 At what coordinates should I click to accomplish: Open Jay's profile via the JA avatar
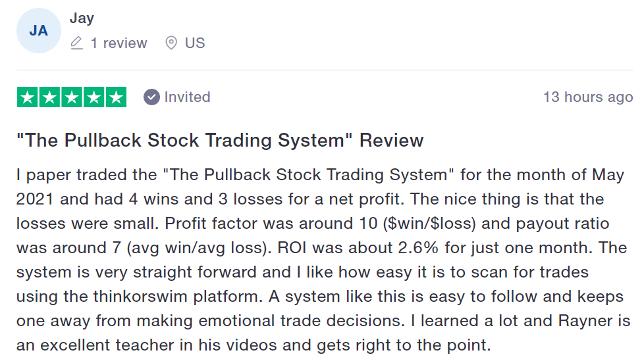coord(39,31)
